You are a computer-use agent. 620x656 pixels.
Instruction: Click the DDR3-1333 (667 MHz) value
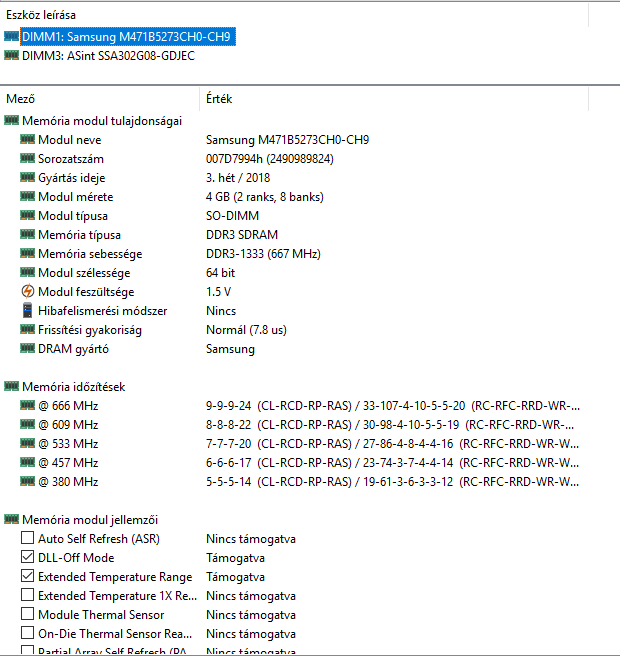pyautogui.click(x=264, y=254)
